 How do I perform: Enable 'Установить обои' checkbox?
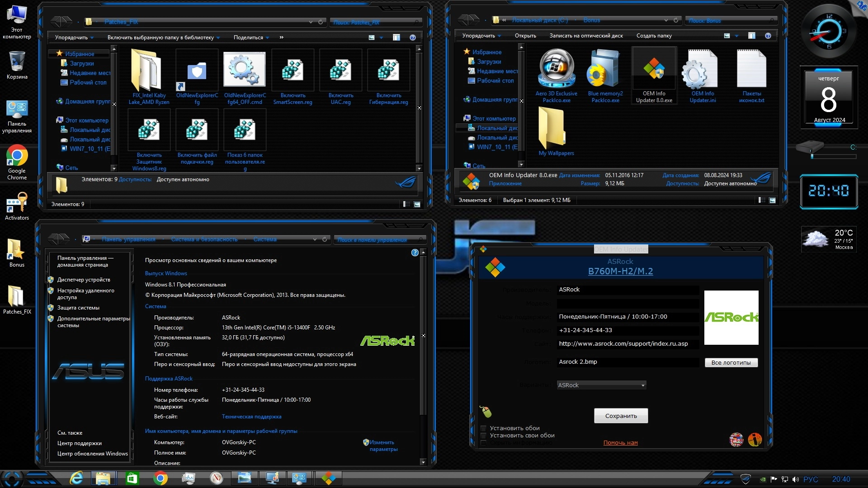pos(483,428)
